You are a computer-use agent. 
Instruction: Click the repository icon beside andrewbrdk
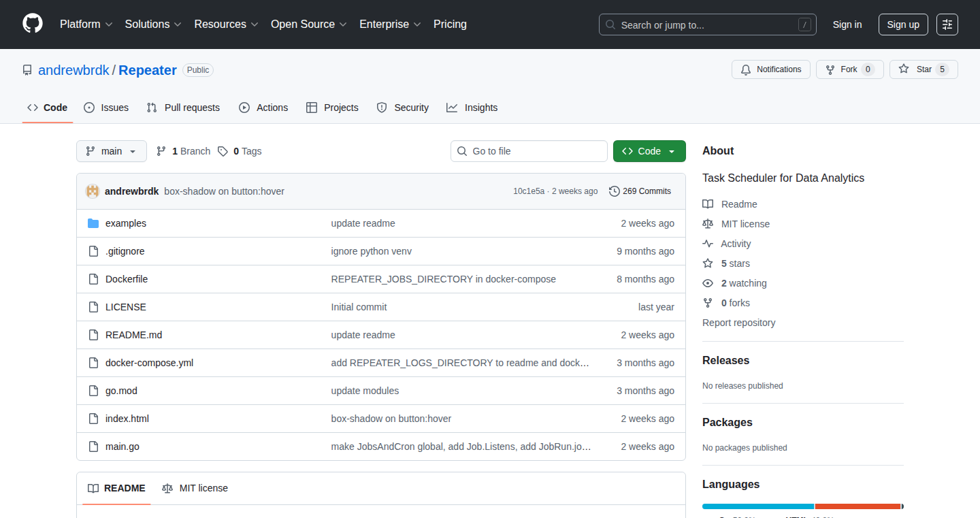tap(27, 70)
